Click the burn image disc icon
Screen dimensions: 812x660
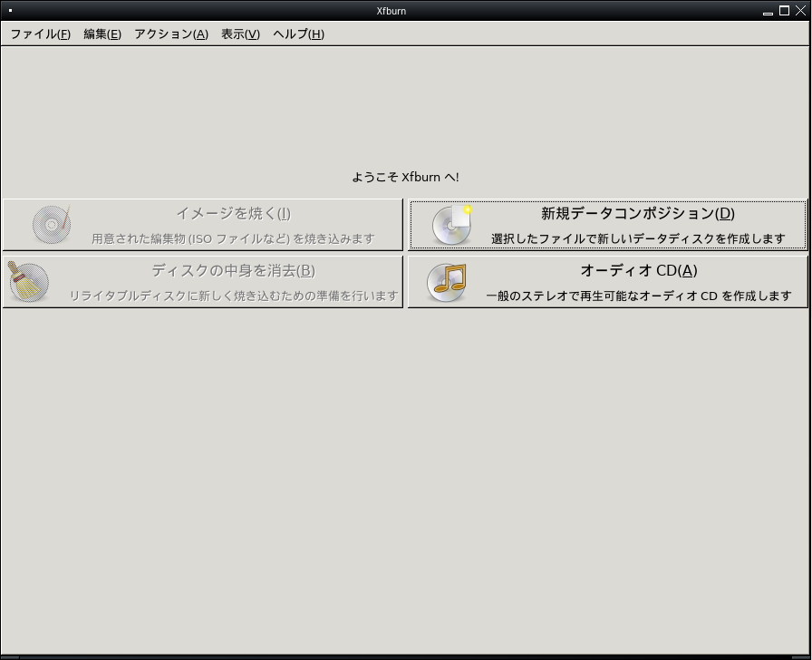point(52,224)
